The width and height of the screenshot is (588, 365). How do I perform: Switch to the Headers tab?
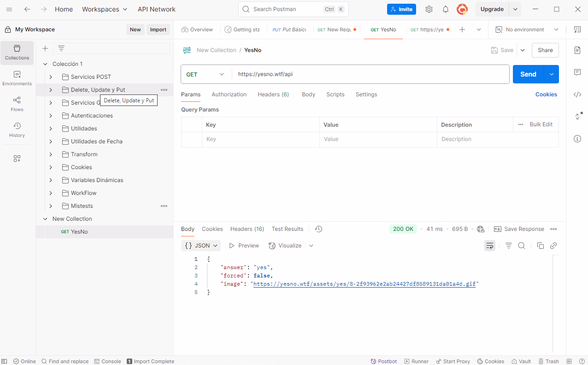tap(273, 94)
